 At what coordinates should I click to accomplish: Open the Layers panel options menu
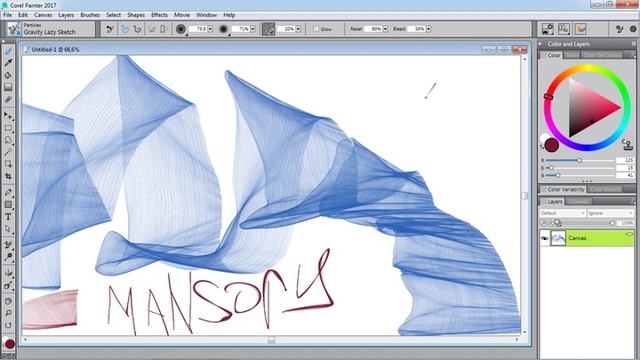(633, 202)
